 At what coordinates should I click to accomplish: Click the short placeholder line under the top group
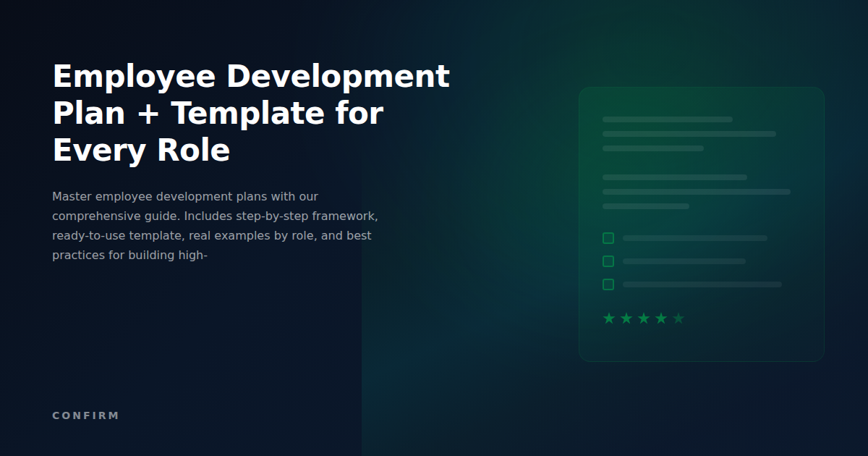click(x=653, y=147)
